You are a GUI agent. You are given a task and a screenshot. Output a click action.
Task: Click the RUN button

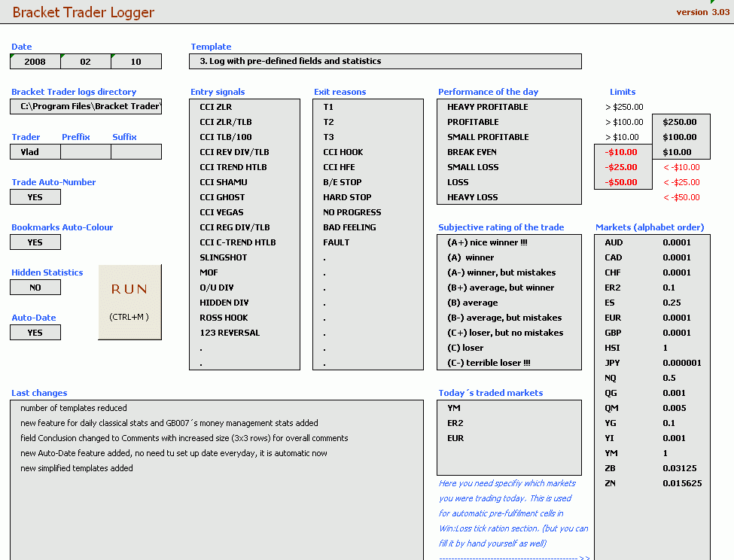point(129,303)
